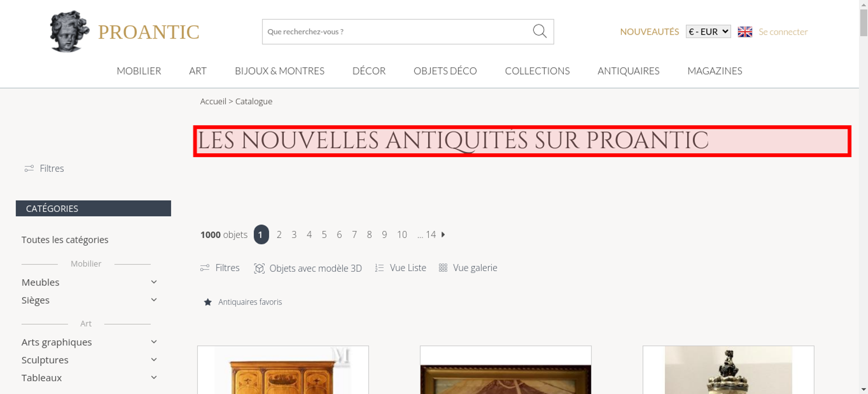
Task: Open the BIJOUX & MONTRES menu
Action: [279, 71]
